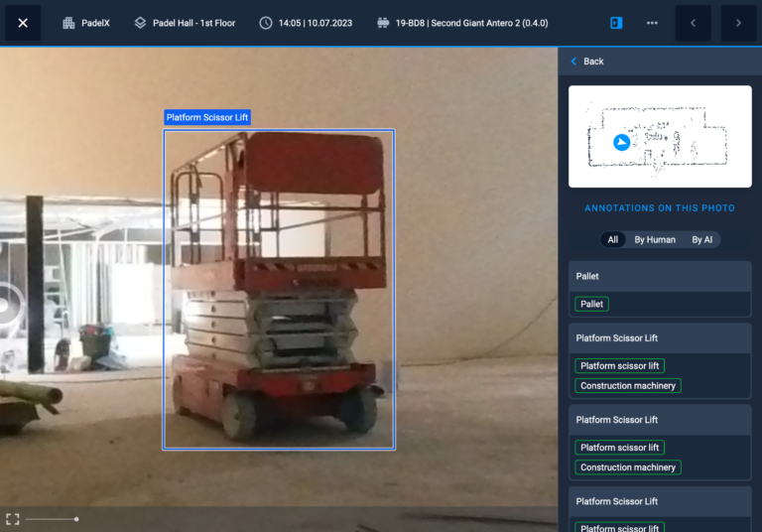Go to the next photo
This screenshot has height=532, width=762.
(x=738, y=23)
